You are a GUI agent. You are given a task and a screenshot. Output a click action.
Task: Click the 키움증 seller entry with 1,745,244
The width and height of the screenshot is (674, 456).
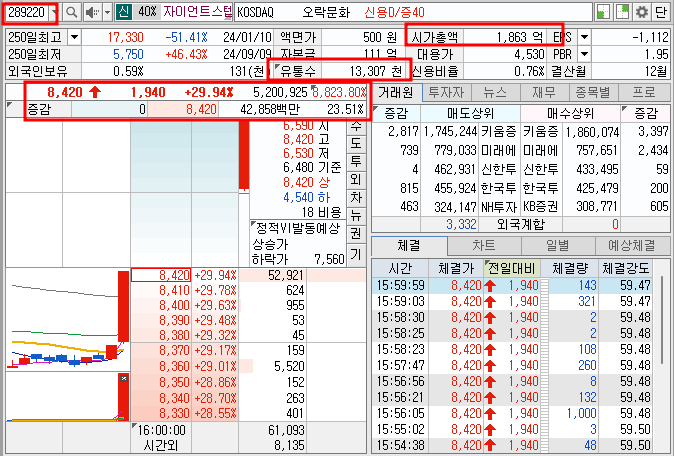pos(498,132)
